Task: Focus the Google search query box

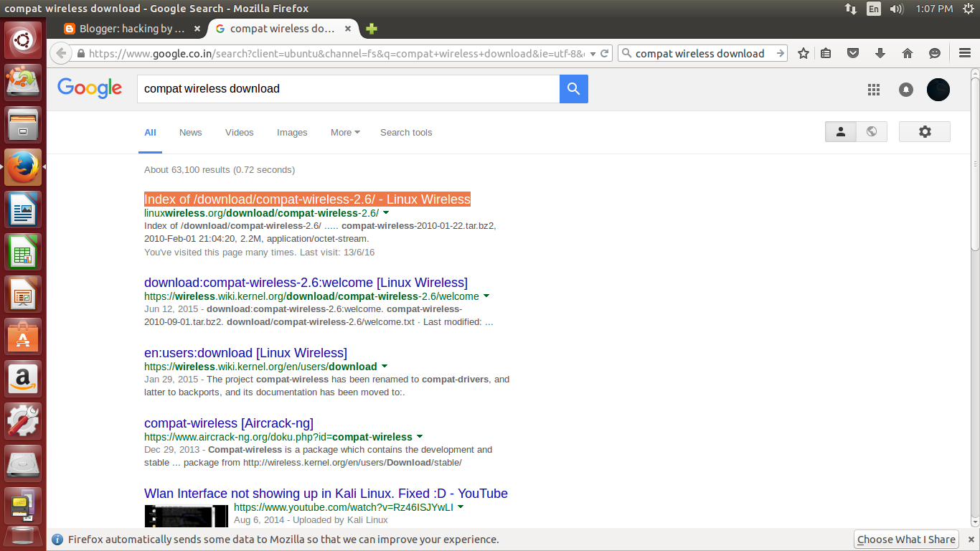Action: [x=348, y=89]
